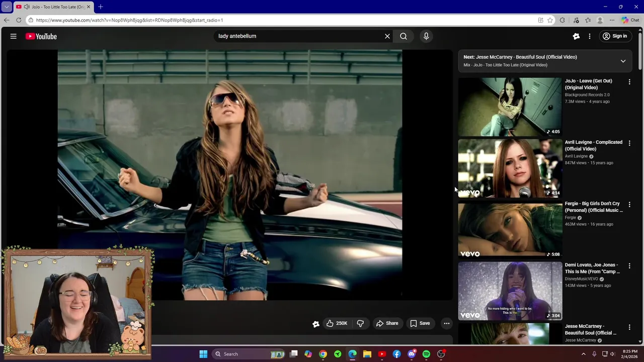Open Avril Lavigne - Complicated video title
The height and width of the screenshot is (362, 644).
click(x=593, y=145)
